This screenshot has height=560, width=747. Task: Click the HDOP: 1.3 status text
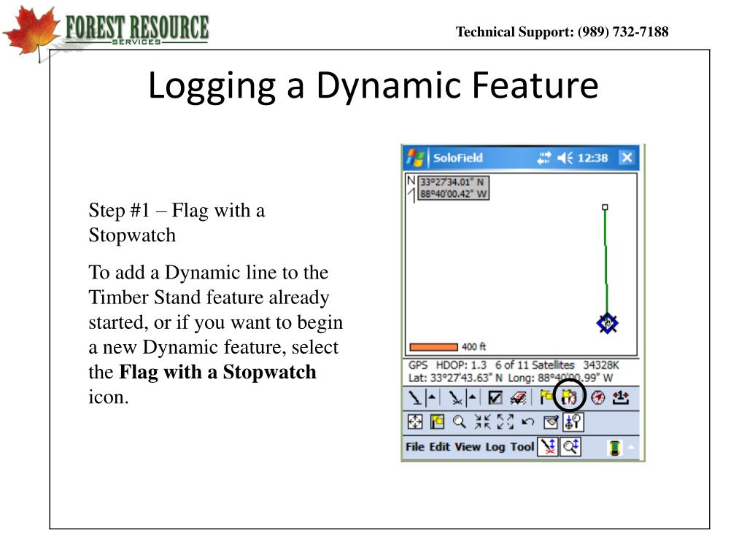tap(461, 365)
